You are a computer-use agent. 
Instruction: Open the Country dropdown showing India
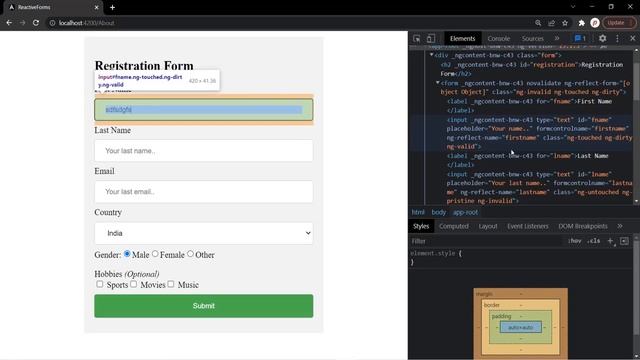coord(204,233)
